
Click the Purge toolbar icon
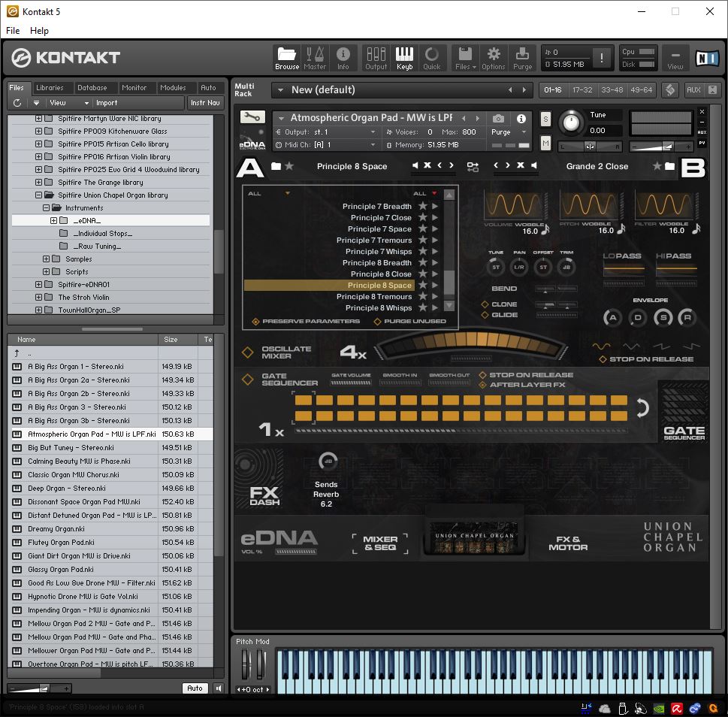click(x=522, y=58)
